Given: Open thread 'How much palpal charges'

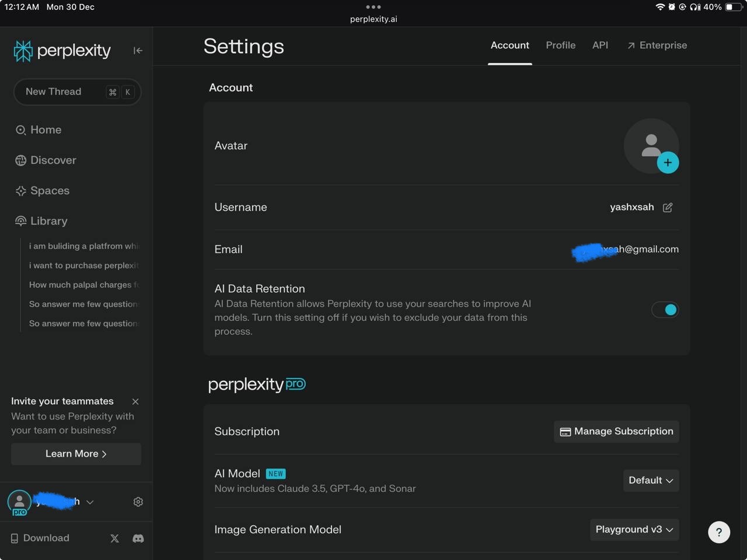Looking at the screenshot, I should coord(84,285).
